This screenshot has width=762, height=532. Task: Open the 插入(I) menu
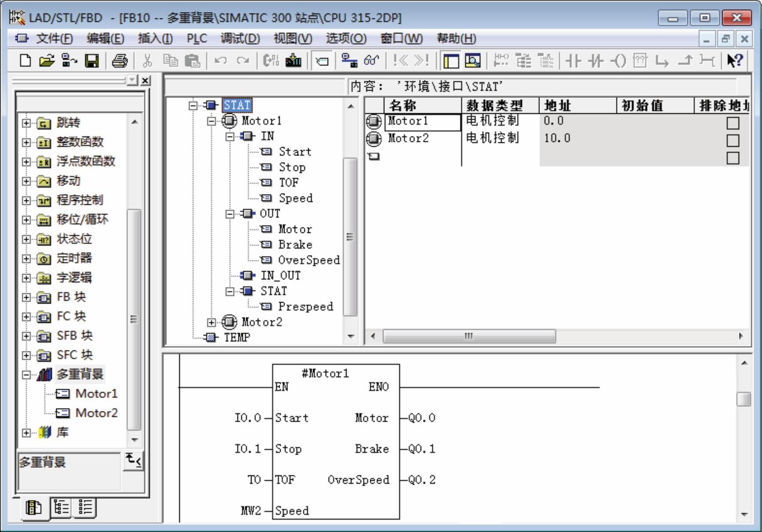click(x=155, y=39)
